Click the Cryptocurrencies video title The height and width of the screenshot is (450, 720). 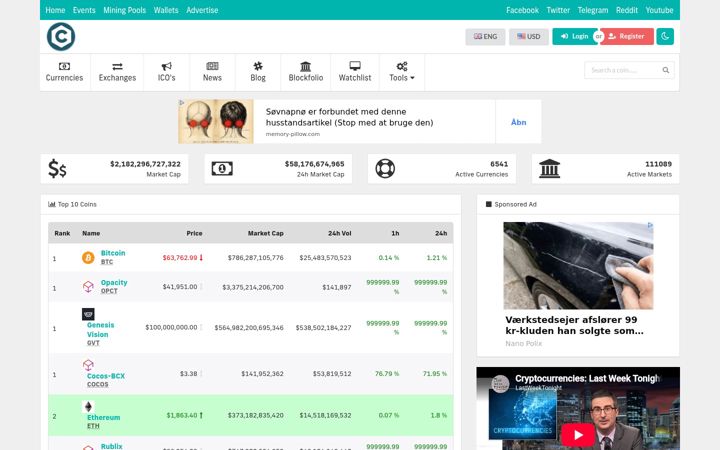click(587, 378)
